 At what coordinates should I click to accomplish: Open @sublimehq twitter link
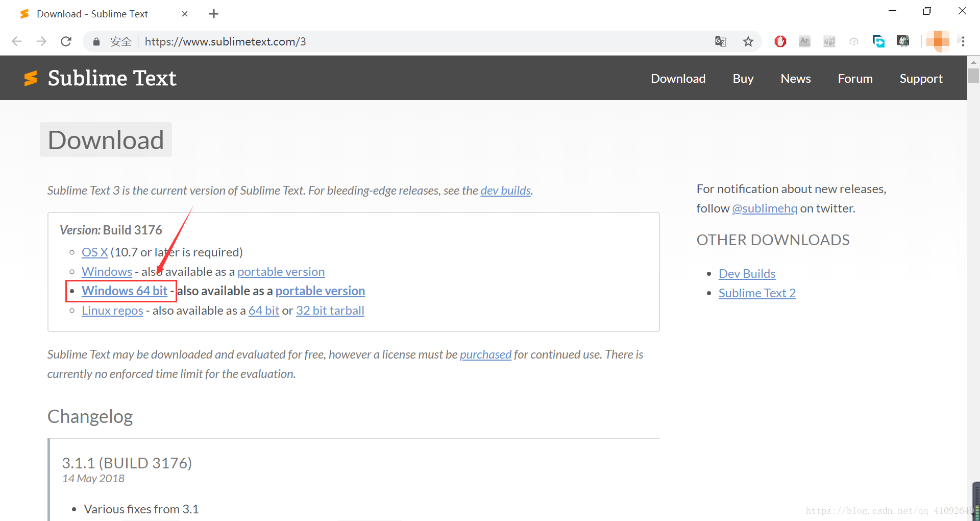pos(764,208)
